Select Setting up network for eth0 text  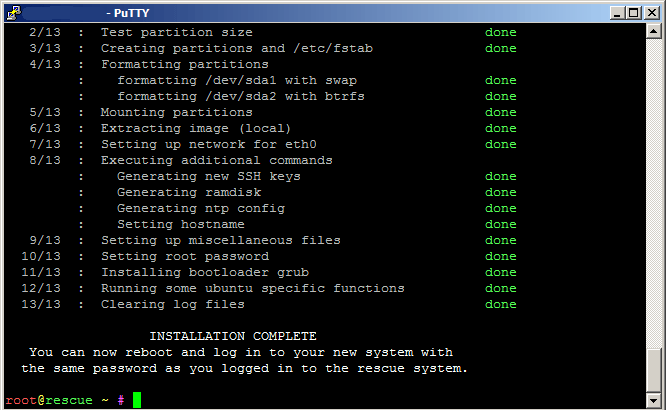click(209, 144)
